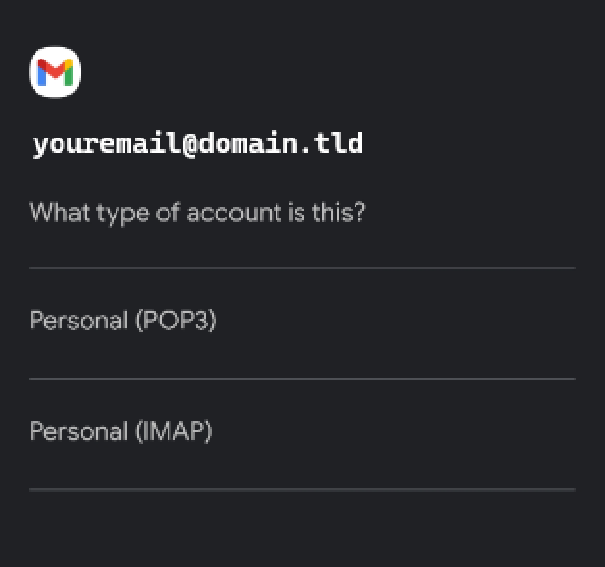The image size is (605, 567).
Task: Click the Gmail logo icon
Action: pyautogui.click(x=55, y=73)
